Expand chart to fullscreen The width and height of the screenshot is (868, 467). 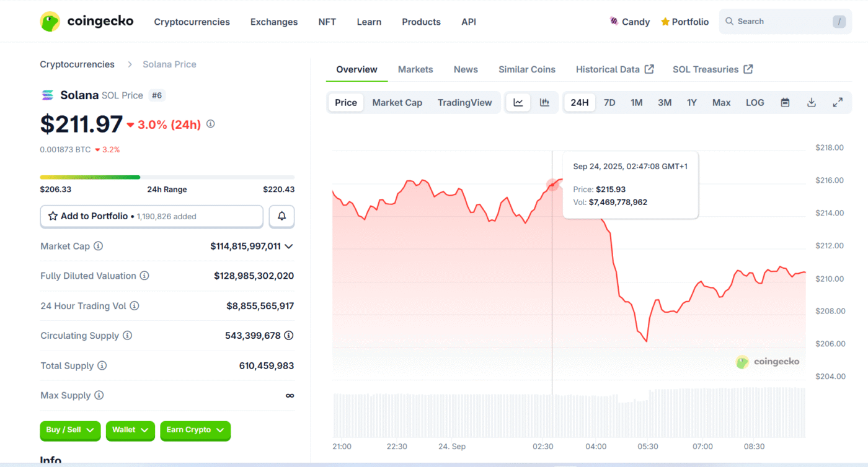coord(837,103)
